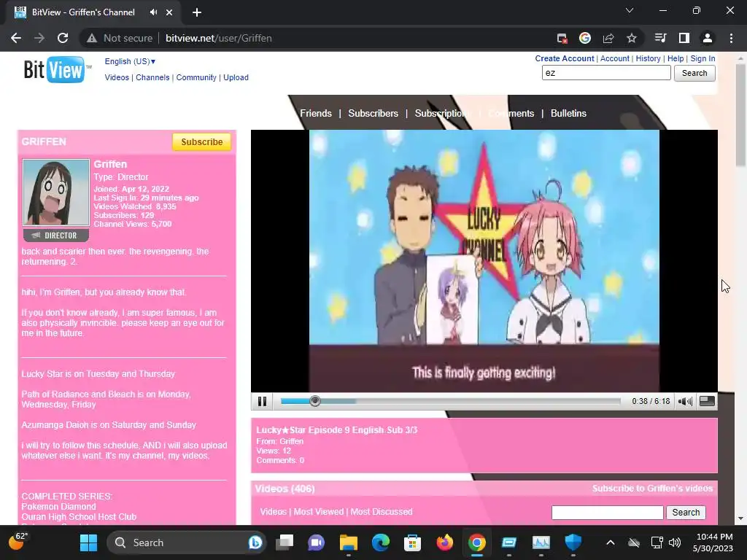
Task: Open Microsoft Edge from the taskbar
Action: (x=380, y=542)
